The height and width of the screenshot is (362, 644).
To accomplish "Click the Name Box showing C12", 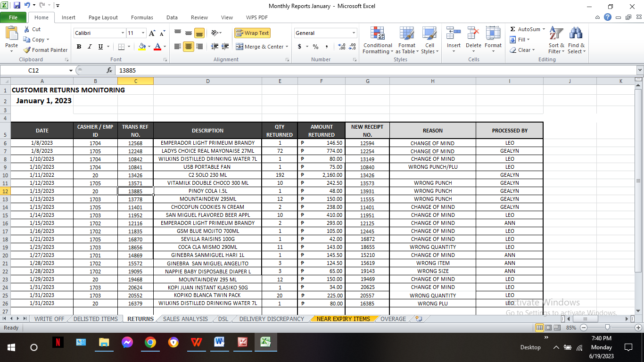I will point(33,70).
